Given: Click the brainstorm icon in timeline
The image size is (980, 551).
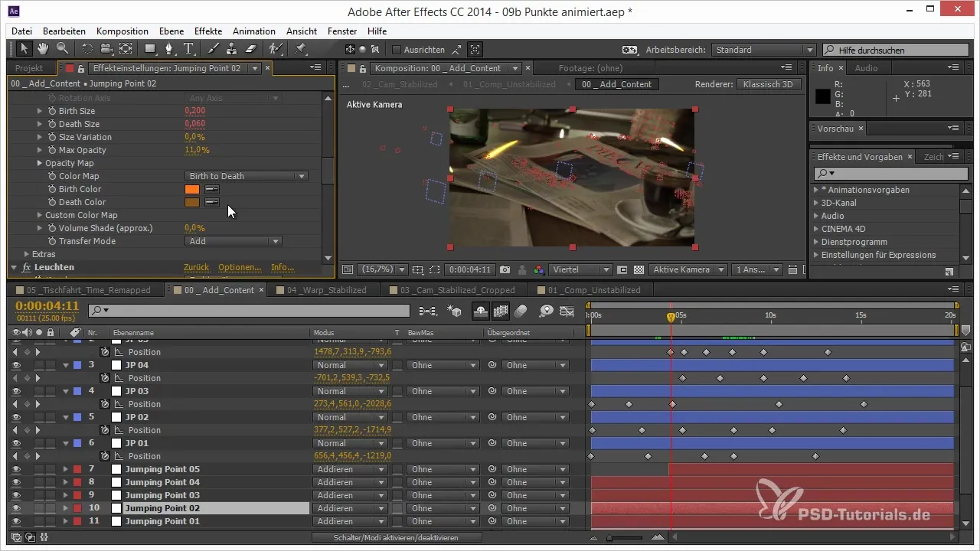Looking at the screenshot, I should tap(547, 311).
